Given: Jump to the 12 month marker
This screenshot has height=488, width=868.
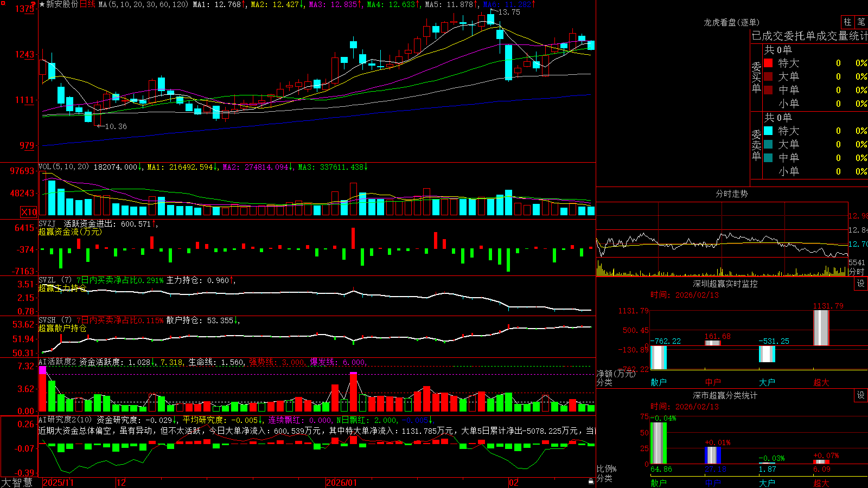Looking at the screenshot, I should pyautogui.click(x=121, y=483).
